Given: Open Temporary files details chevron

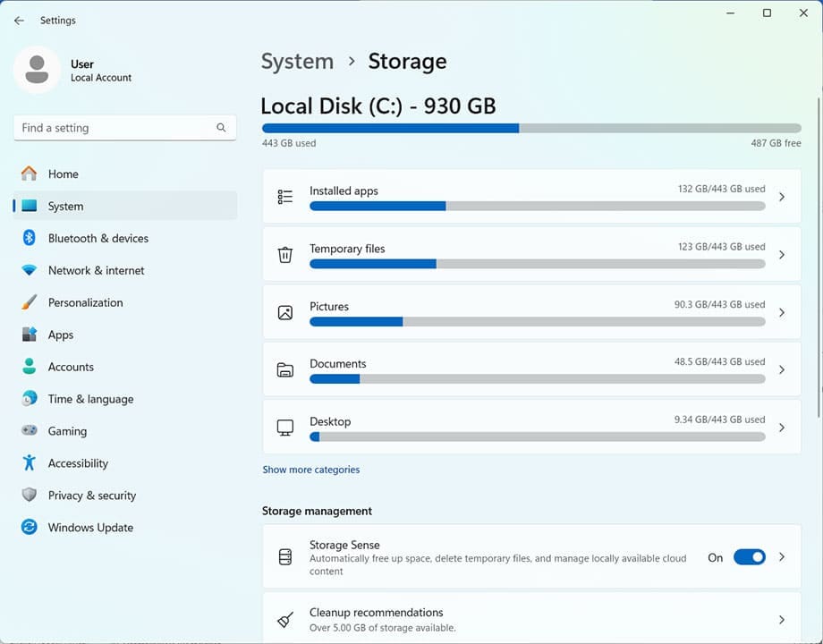Looking at the screenshot, I should tap(783, 254).
